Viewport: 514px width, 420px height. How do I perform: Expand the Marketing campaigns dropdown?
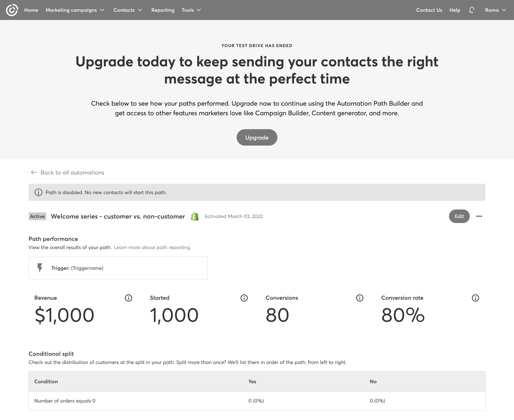point(75,10)
